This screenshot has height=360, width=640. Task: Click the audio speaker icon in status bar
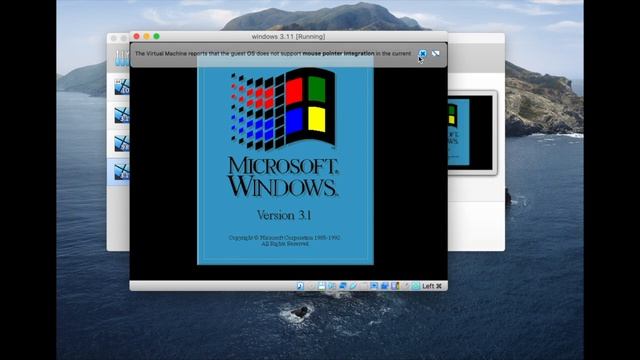[332, 286]
